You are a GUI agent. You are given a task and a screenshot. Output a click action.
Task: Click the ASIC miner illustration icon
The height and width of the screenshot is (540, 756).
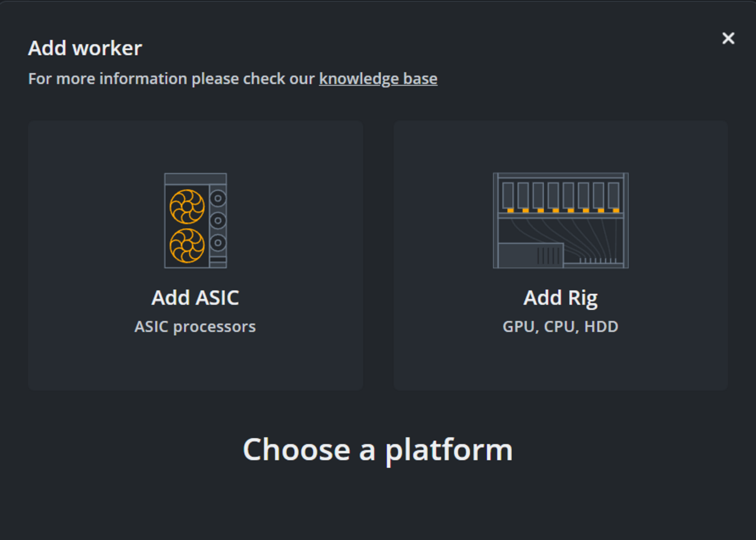click(x=195, y=221)
